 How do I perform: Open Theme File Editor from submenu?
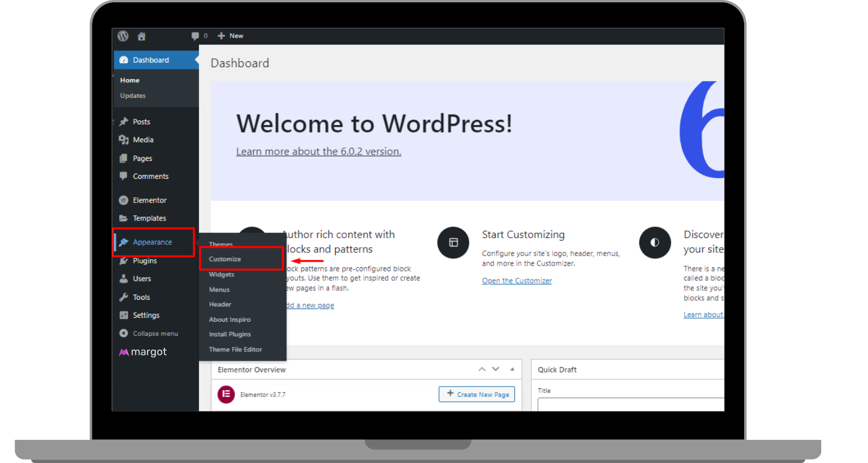pos(236,350)
